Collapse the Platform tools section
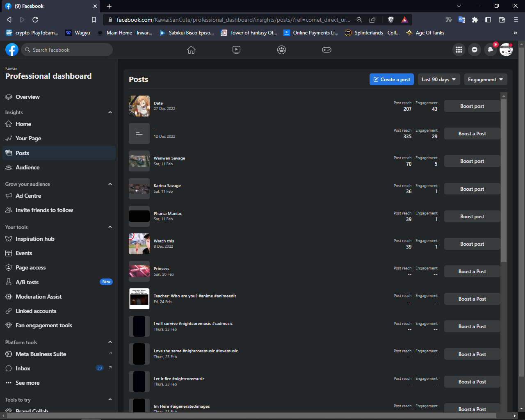The image size is (525, 420). click(x=110, y=342)
